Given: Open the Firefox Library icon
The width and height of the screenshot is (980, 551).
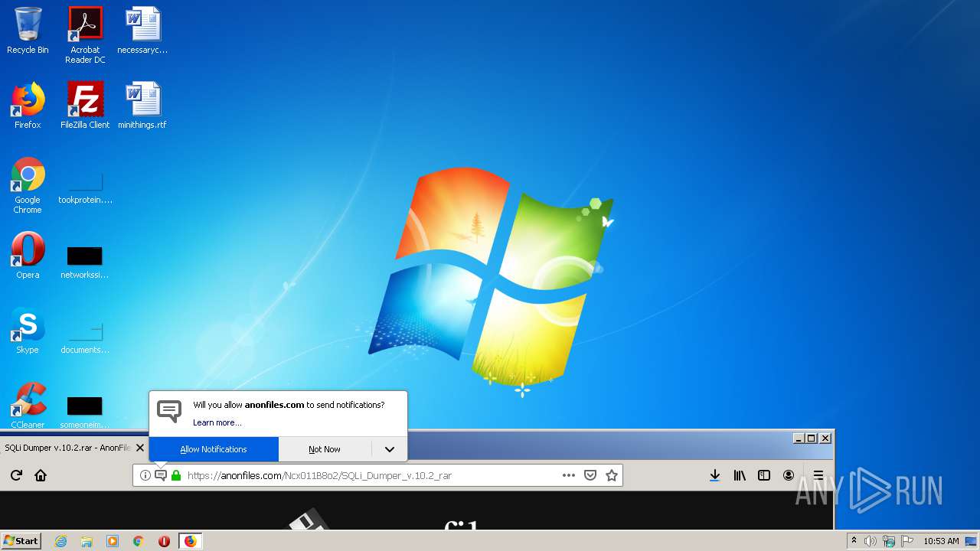Looking at the screenshot, I should [x=740, y=475].
